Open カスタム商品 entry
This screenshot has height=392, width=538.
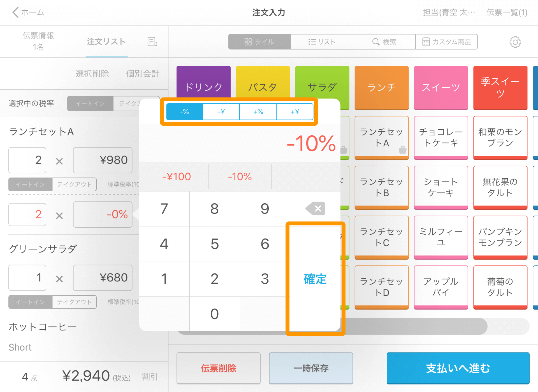click(x=447, y=42)
